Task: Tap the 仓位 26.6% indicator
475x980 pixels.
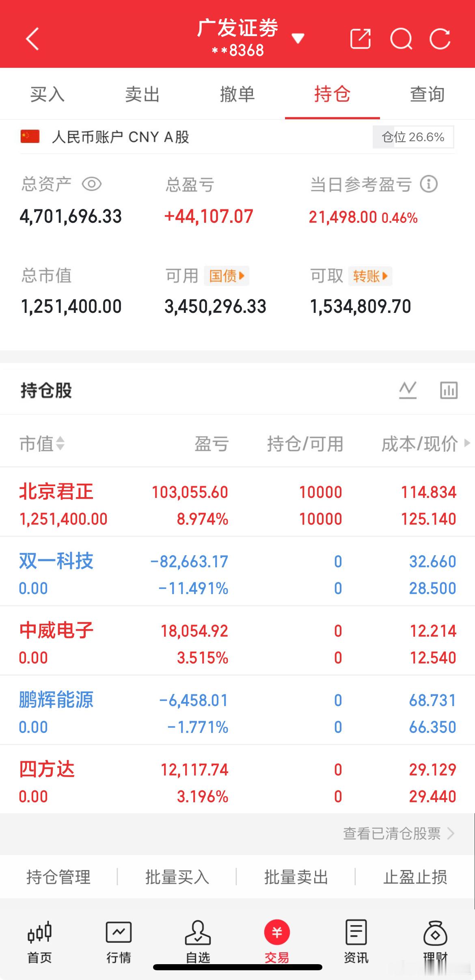Action: [413, 137]
